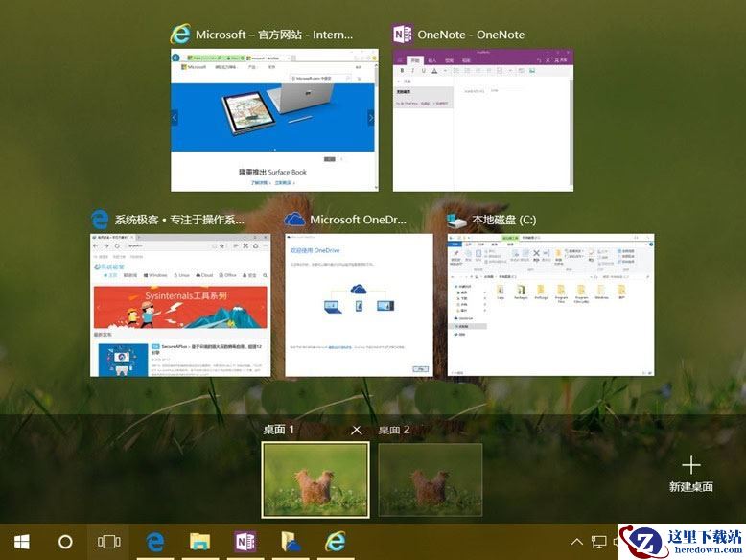Image resolution: width=746 pixels, height=560 pixels.
Task: Switch to the OneNote window thumbnail
Action: pos(483,121)
